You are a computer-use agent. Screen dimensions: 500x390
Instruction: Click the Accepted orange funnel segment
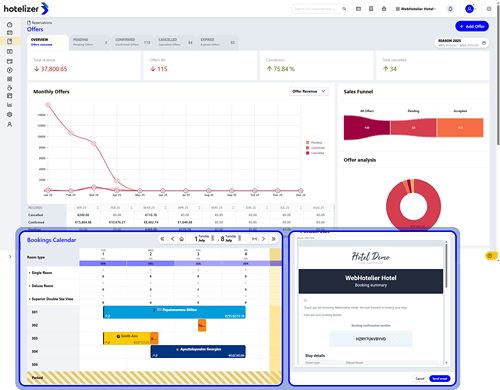click(460, 128)
